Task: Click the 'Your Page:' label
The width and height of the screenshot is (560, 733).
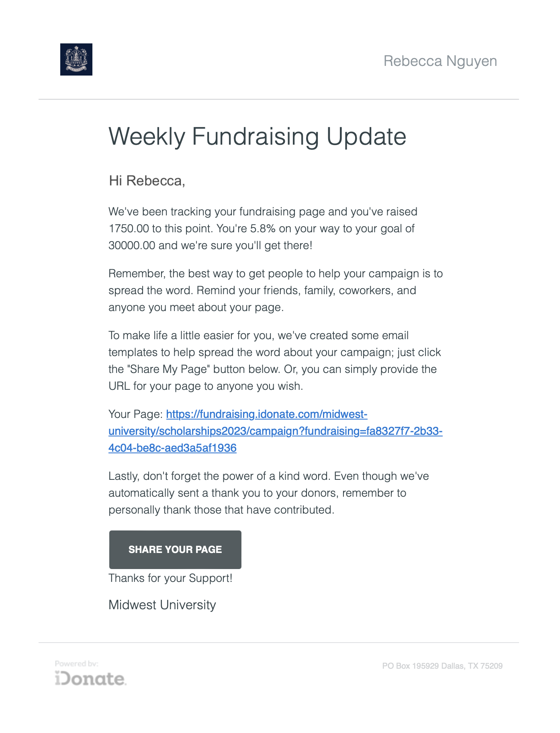Action: (x=136, y=414)
